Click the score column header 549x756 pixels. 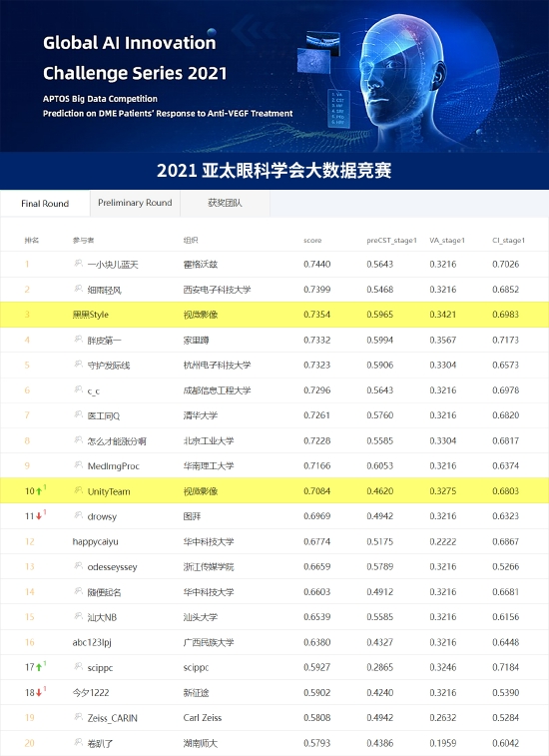pyautogui.click(x=312, y=240)
